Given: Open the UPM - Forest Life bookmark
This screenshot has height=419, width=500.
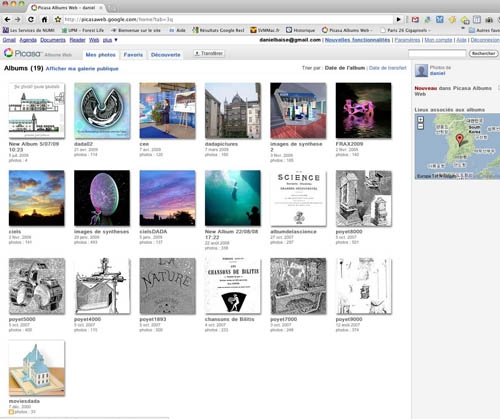Looking at the screenshot, I should tap(83, 30).
